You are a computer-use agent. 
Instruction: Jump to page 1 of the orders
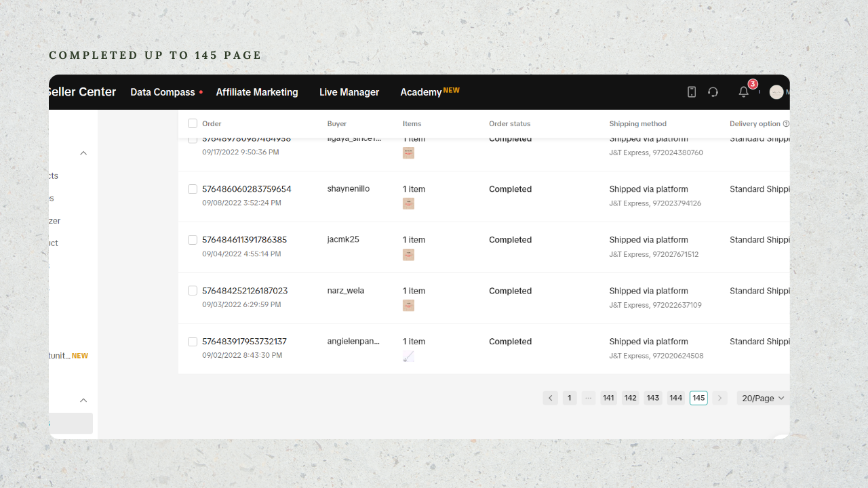570,398
